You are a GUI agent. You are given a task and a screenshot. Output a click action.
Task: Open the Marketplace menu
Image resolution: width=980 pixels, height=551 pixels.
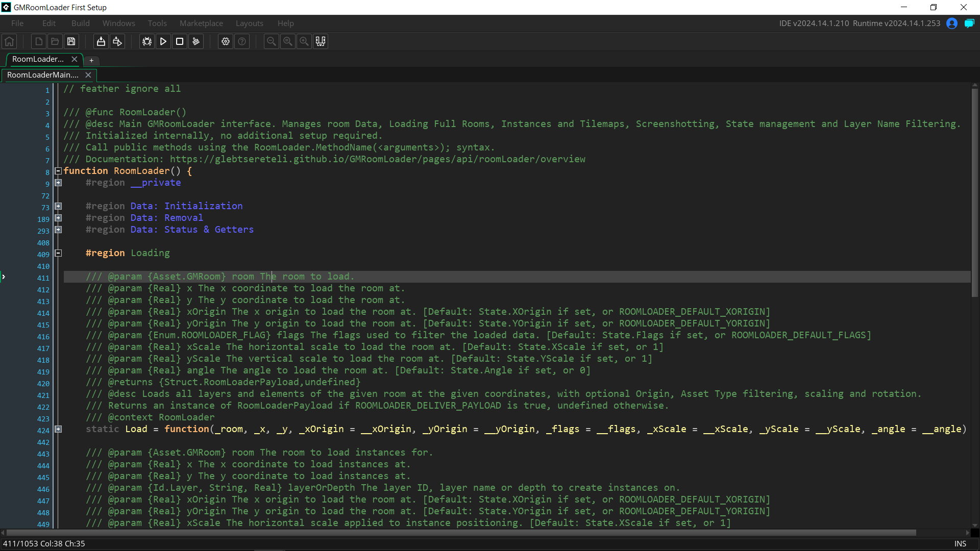[201, 23]
